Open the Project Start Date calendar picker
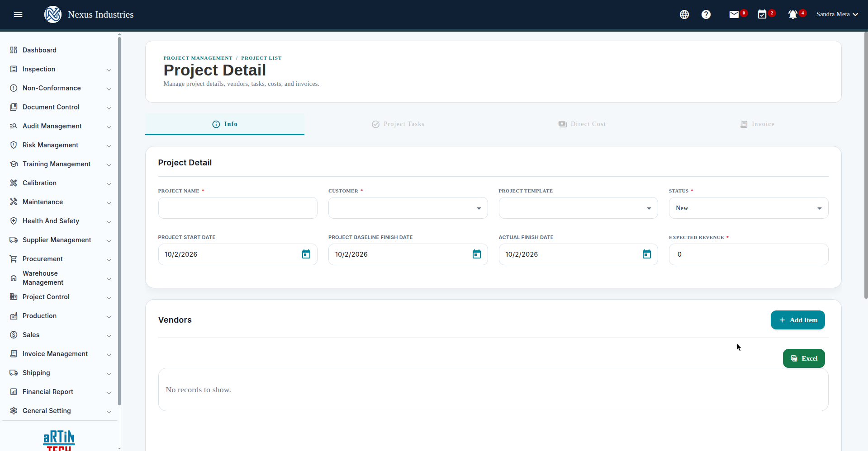This screenshot has height=451, width=868. point(306,254)
